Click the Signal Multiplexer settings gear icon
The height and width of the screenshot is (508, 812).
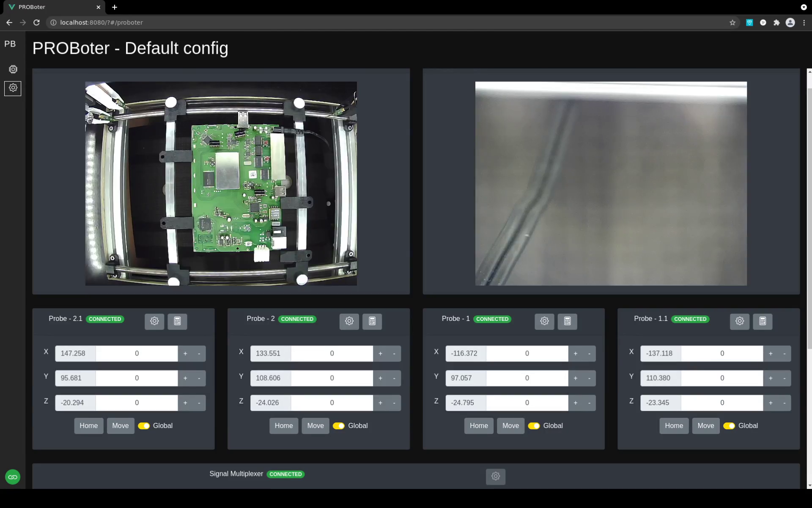pyautogui.click(x=495, y=476)
